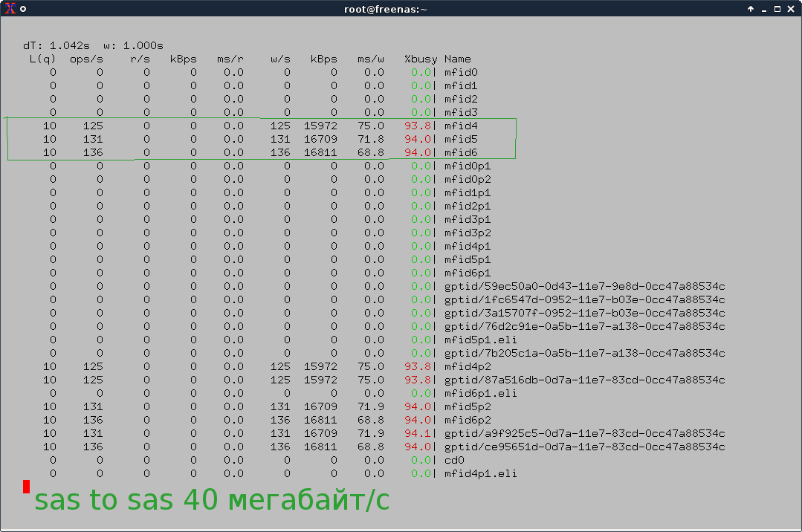The height and width of the screenshot is (532, 802).
Task: Click the gptid/59ec50a0-0d43 entry
Action: [585, 286]
